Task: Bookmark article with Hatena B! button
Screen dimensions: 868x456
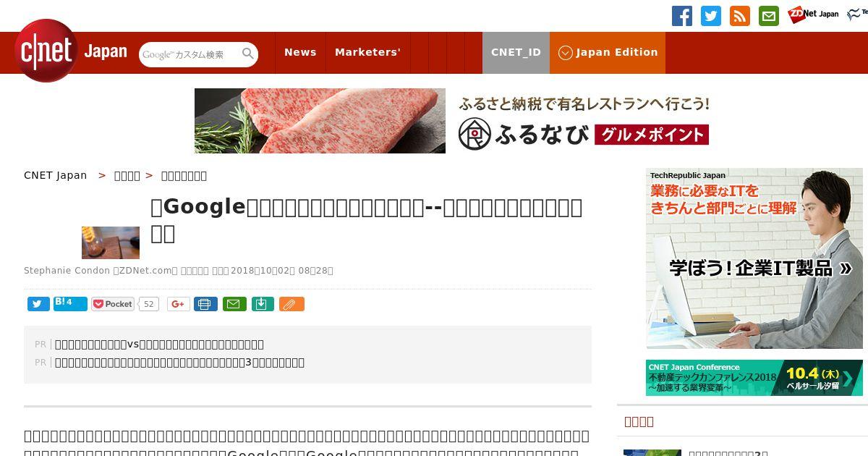Action: pyautogui.click(x=70, y=303)
